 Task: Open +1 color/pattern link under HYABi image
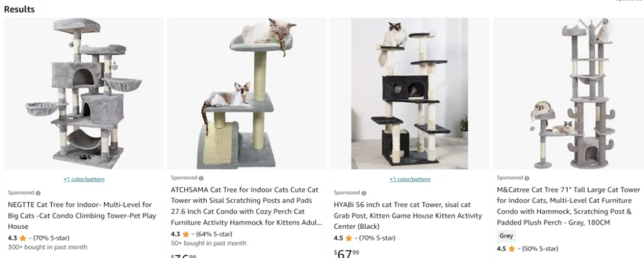[410, 179]
